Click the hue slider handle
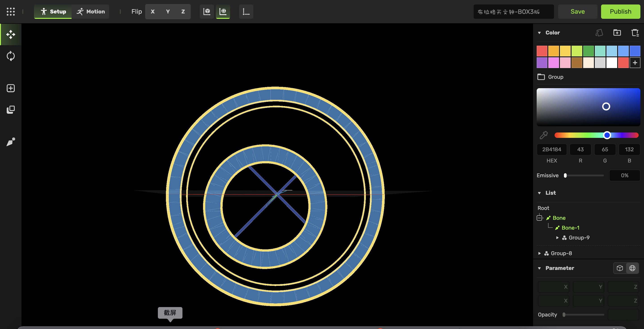Screen dimensions: 644x329 point(607,135)
